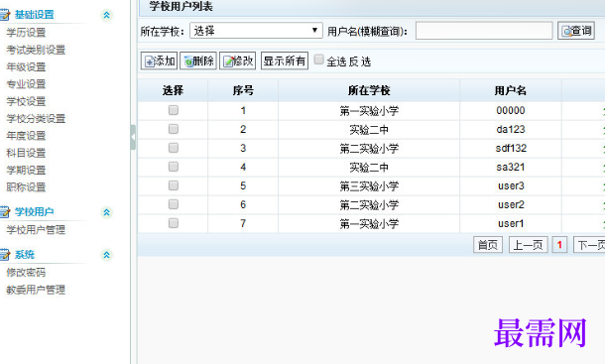Open 学期设置 in the sidebar

[26, 171]
